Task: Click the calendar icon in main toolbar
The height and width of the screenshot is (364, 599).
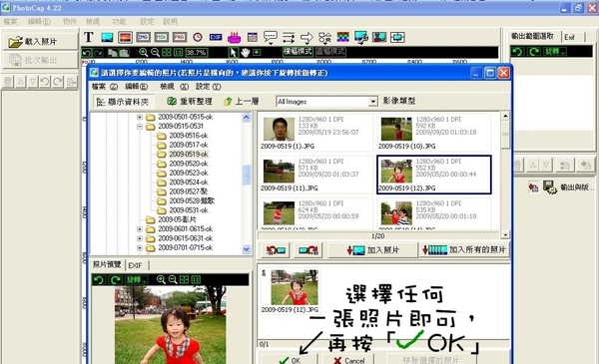Action: pyautogui.click(x=253, y=37)
